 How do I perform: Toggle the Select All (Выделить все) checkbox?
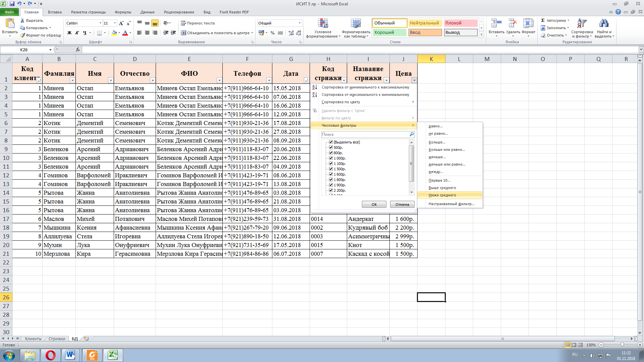point(331,142)
